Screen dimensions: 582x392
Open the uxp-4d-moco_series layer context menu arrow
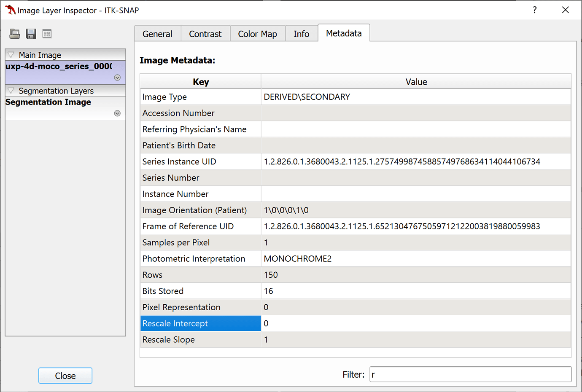coord(117,78)
